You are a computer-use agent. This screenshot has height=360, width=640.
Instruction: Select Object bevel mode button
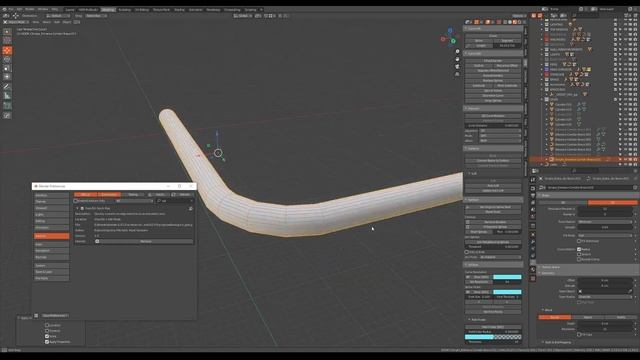point(587,317)
